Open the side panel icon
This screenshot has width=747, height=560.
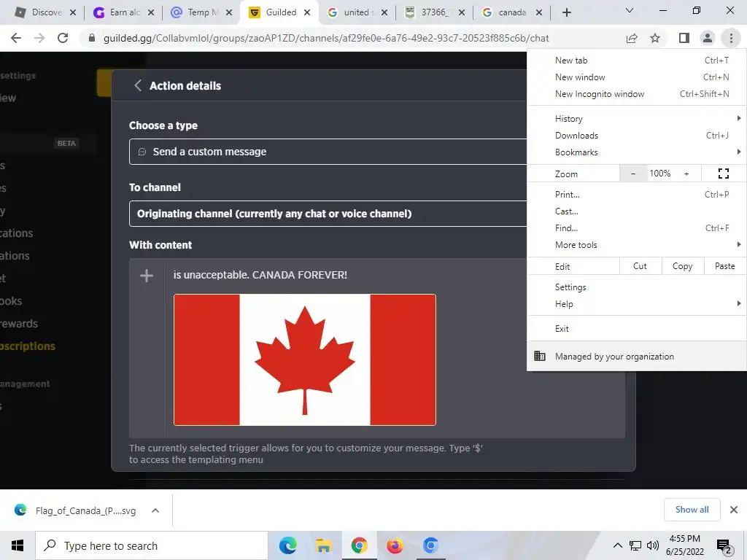point(684,38)
